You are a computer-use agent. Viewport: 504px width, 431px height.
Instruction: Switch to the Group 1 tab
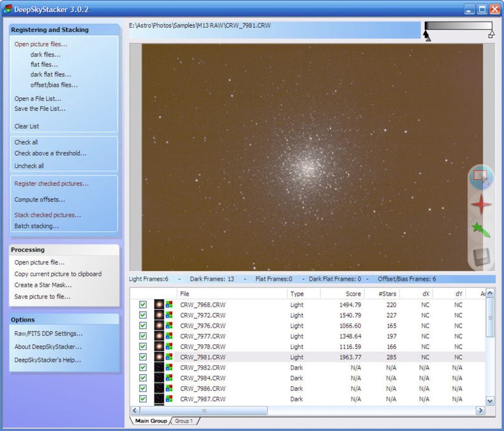coord(185,421)
